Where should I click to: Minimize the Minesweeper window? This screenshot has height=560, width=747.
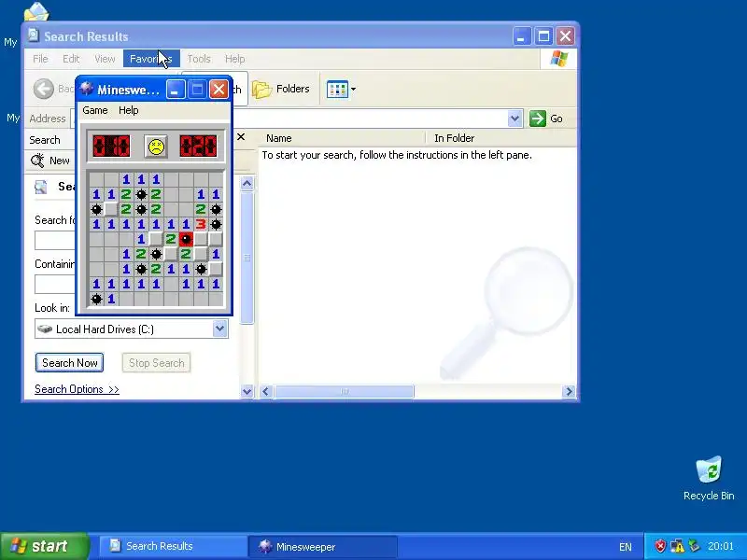tap(176, 90)
